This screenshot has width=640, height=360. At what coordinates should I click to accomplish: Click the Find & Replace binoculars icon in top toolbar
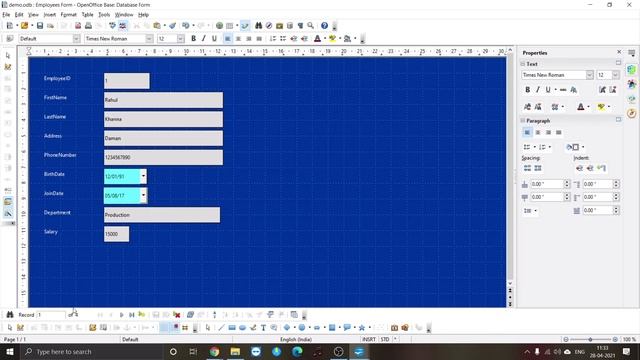258,26
